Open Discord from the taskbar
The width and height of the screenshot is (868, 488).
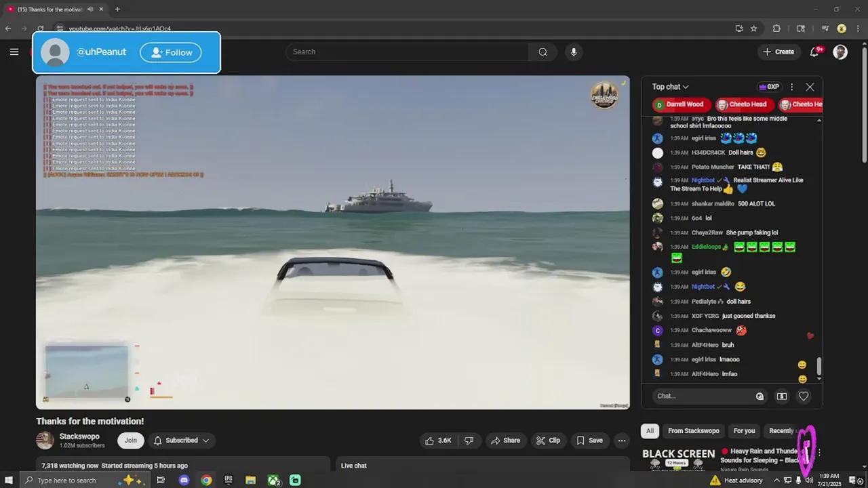coord(184,481)
